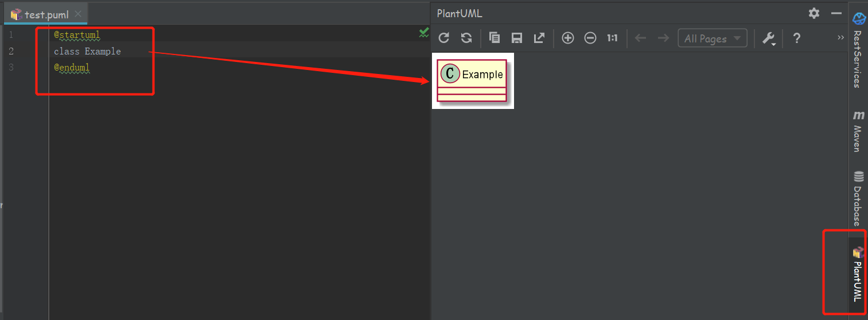Click line number 2 in gutter
This screenshot has width=868, height=320.
10,51
